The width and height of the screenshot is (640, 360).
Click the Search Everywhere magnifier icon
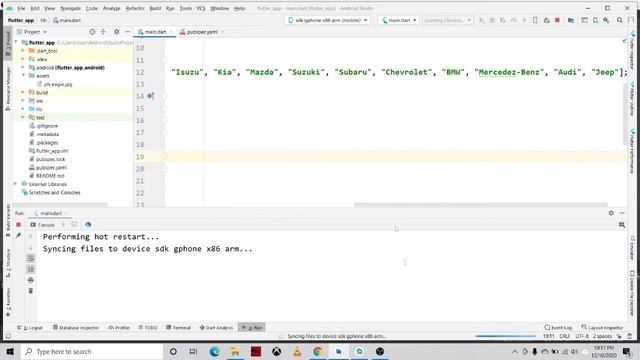click(x=620, y=20)
